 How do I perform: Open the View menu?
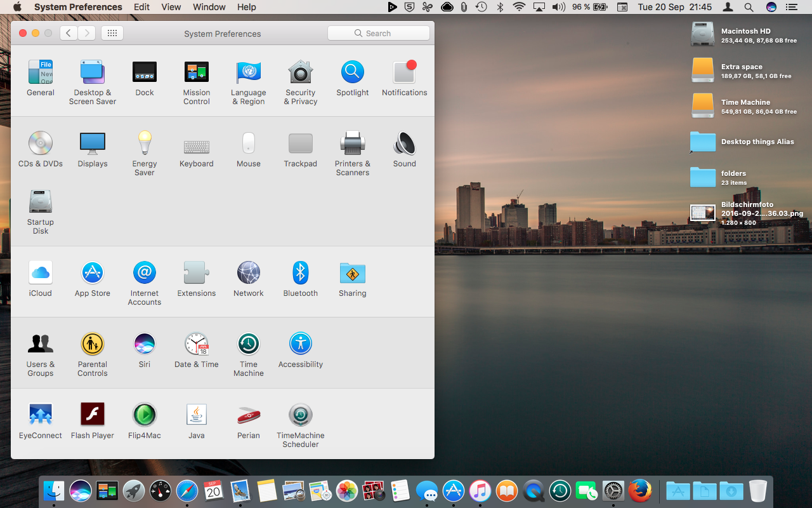[171, 7]
